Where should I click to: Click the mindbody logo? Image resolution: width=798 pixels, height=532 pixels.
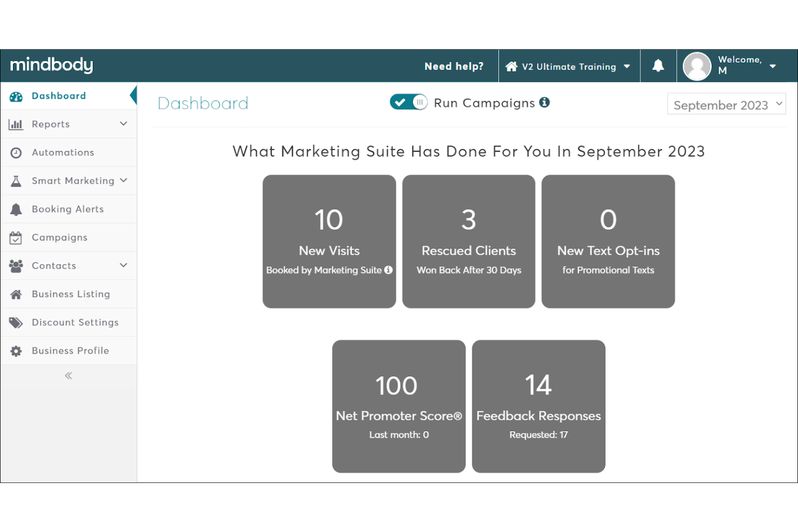[51, 65]
